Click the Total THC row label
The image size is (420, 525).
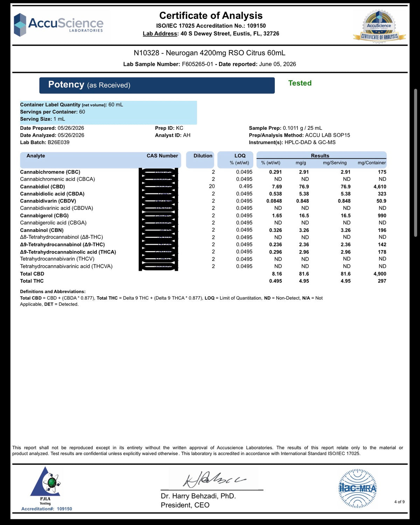31,281
